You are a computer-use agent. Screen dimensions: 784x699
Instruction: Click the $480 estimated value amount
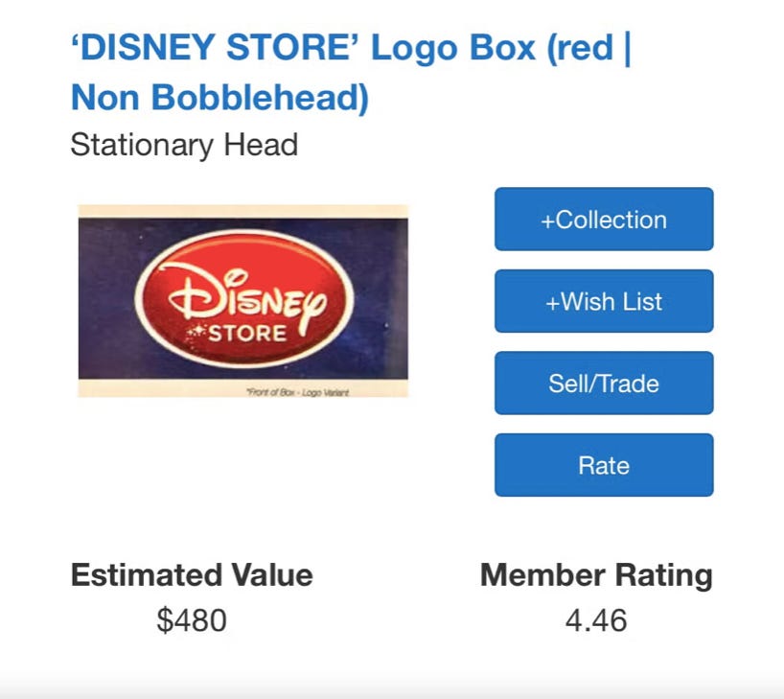point(192,620)
